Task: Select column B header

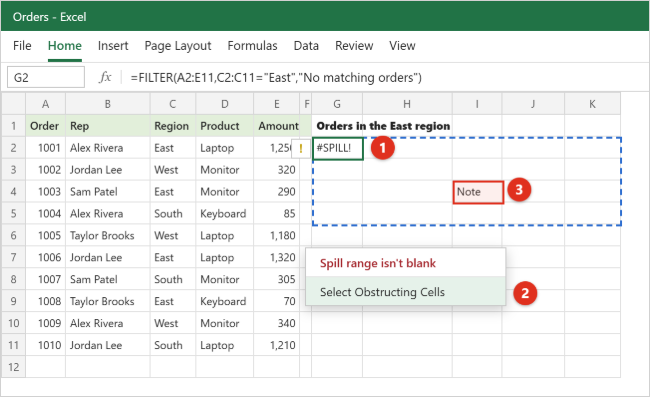Action: (x=108, y=104)
